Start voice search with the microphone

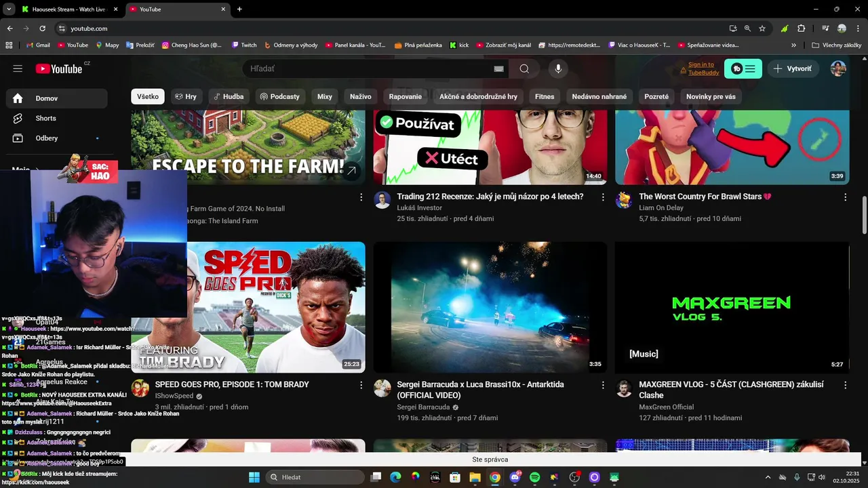pos(558,68)
